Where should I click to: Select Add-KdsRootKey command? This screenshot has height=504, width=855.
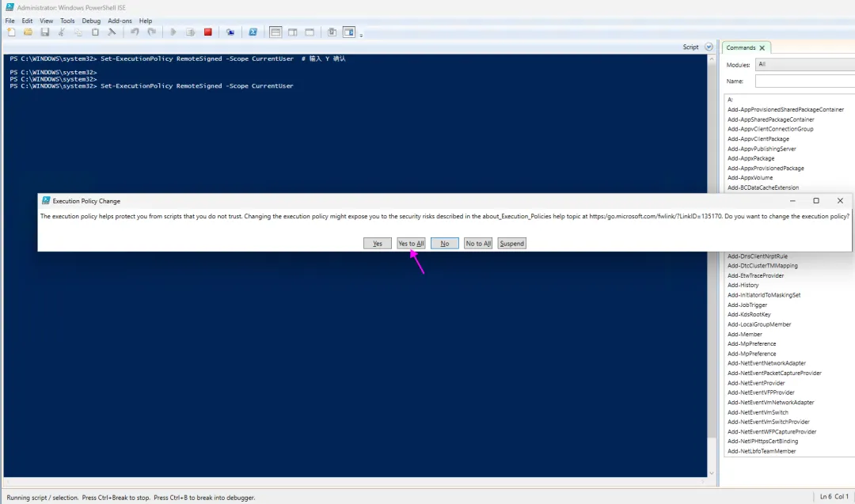749,314
